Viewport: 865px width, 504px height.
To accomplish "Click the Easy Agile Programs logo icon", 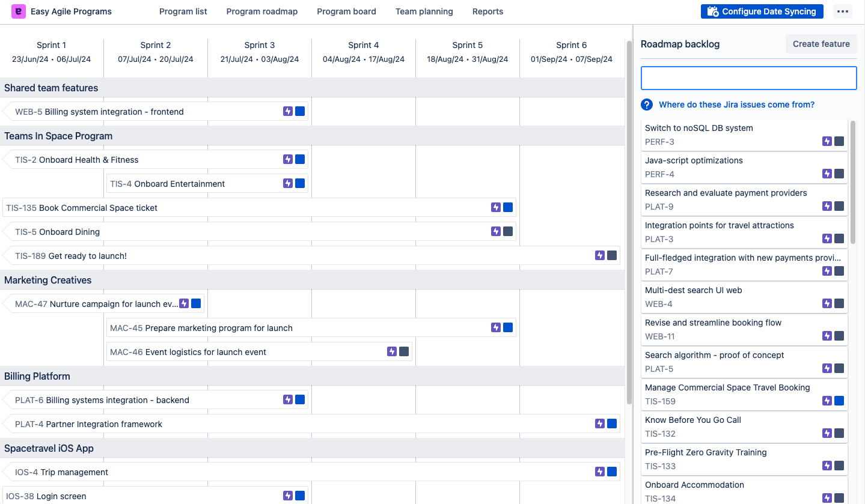I will (x=19, y=11).
